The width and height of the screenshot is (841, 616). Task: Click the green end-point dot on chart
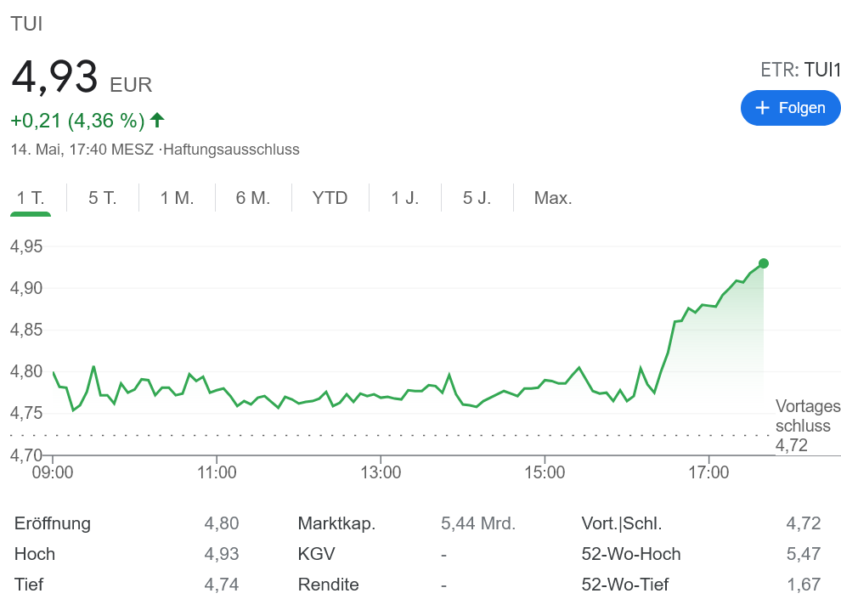click(764, 263)
